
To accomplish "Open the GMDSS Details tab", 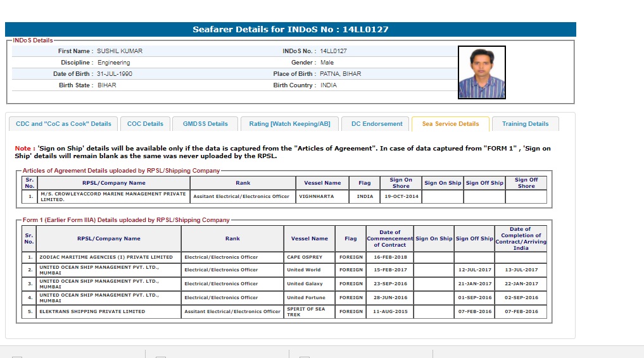I will point(205,124).
